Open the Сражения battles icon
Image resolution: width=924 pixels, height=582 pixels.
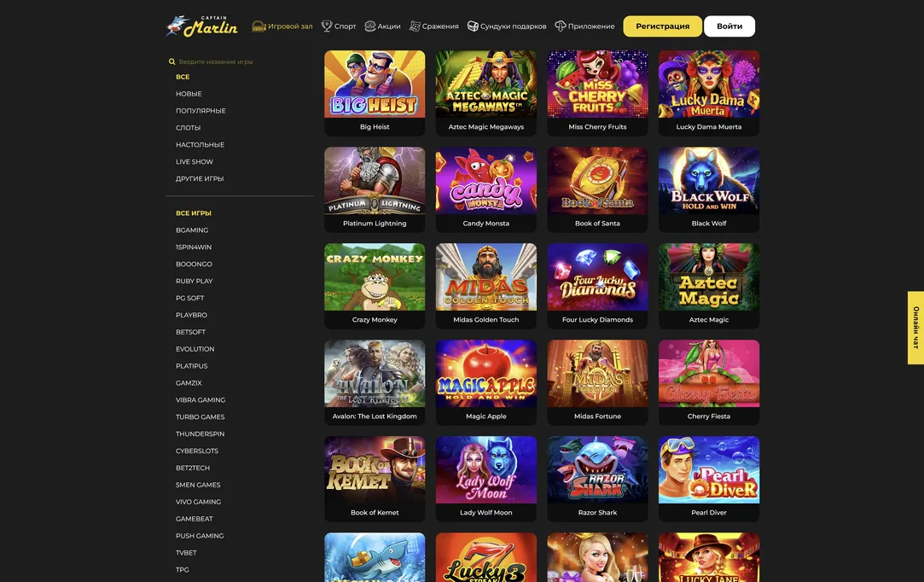(415, 26)
